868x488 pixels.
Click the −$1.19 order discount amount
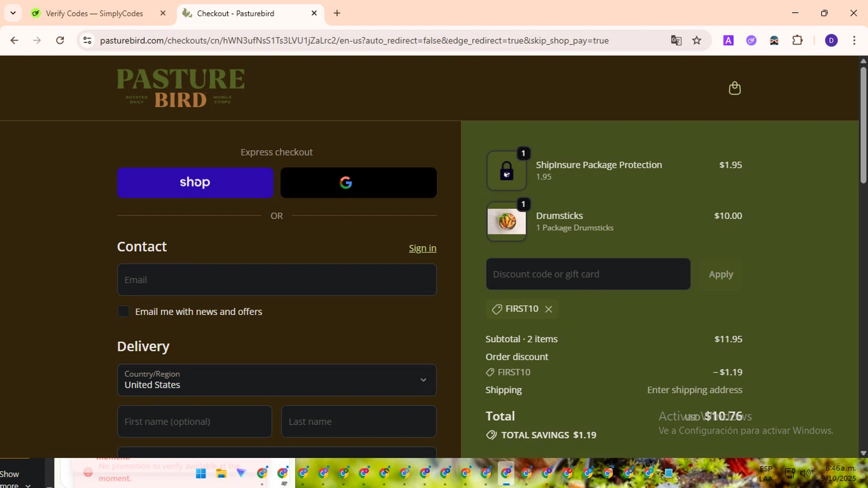click(x=728, y=372)
